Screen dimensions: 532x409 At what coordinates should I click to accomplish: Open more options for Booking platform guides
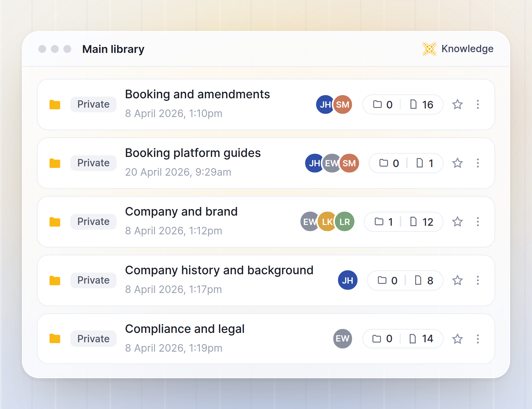tap(478, 163)
